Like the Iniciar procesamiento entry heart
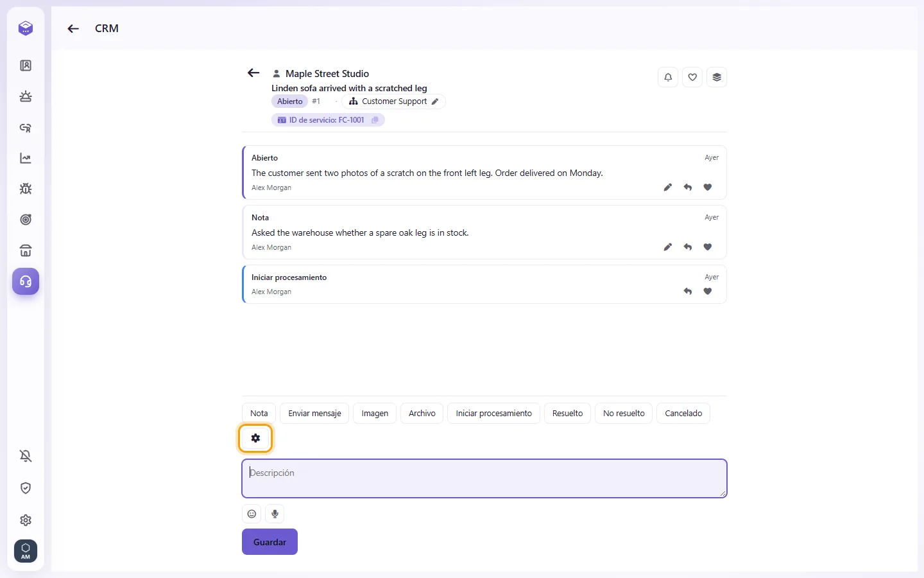Screen dimensions: 924x578 point(708,292)
